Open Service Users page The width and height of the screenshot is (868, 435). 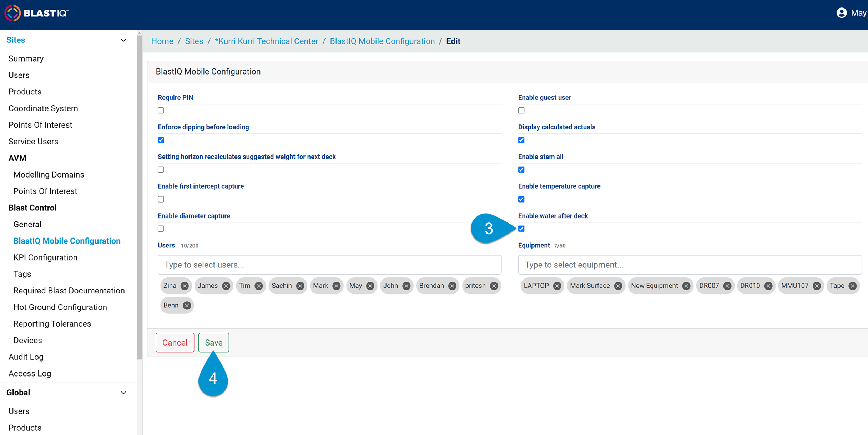pyautogui.click(x=33, y=142)
